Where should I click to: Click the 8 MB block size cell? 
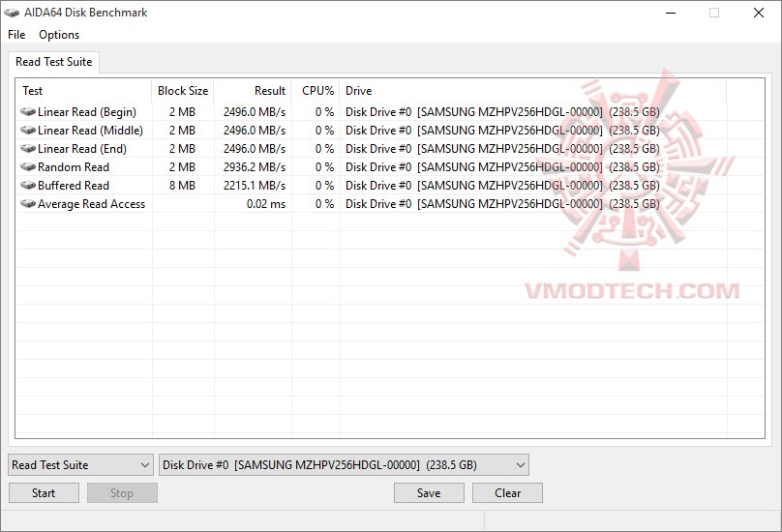(x=182, y=186)
